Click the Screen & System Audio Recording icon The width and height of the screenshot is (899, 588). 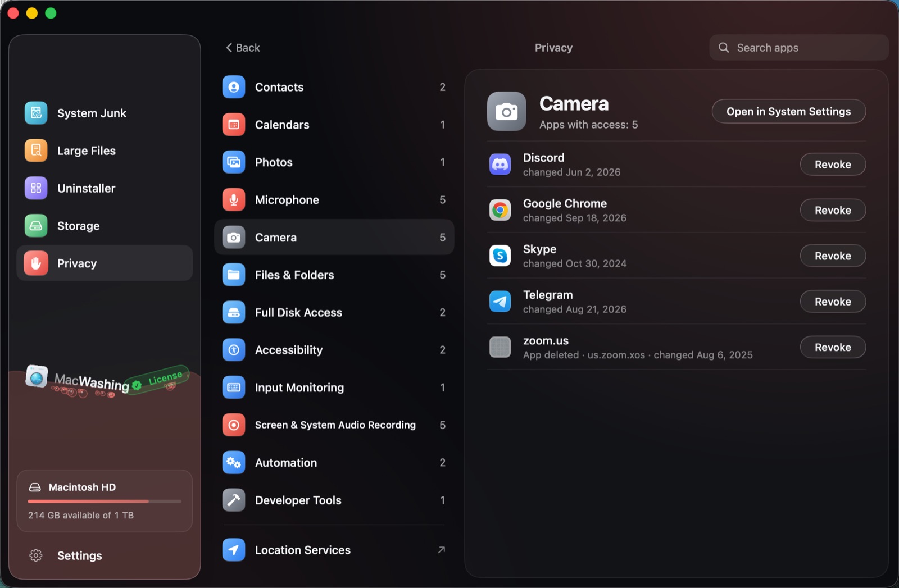(234, 425)
